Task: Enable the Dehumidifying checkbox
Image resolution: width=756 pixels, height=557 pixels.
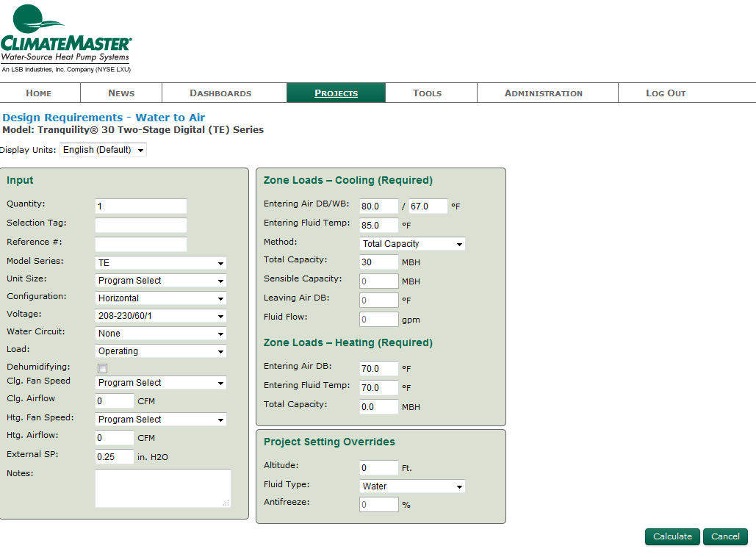Action: click(102, 368)
